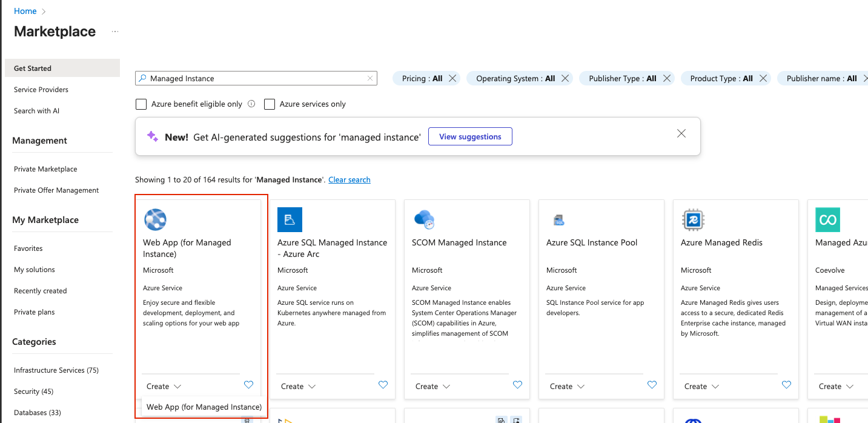Go to Private Marketplace section
The width and height of the screenshot is (868, 423).
click(x=45, y=169)
